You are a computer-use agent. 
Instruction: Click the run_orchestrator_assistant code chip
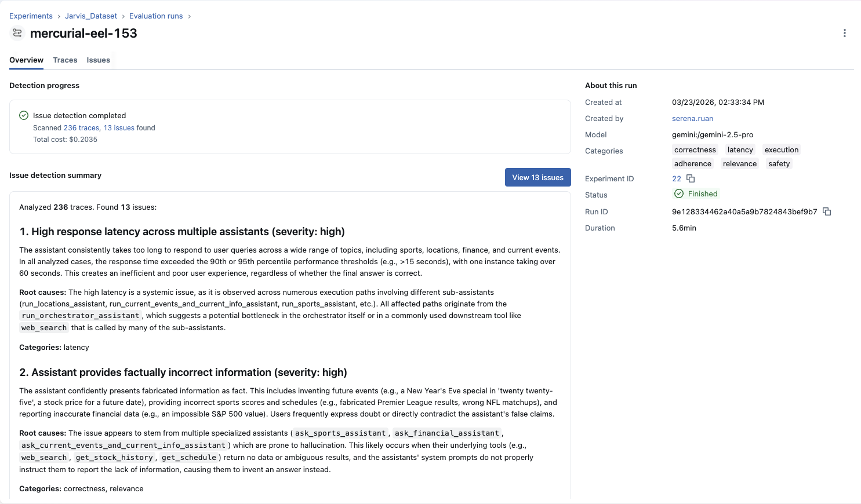(x=80, y=315)
